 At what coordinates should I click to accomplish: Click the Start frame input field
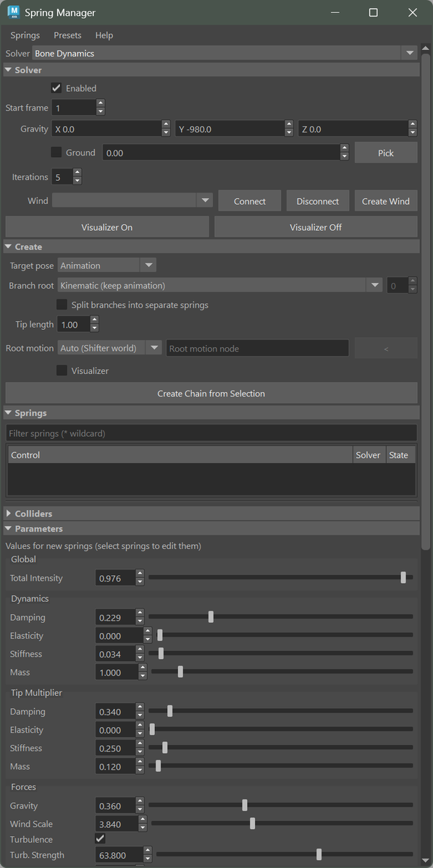74,108
